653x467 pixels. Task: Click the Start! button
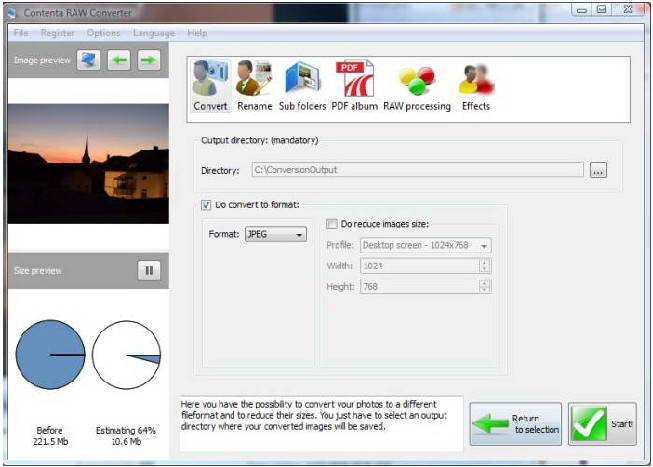(x=602, y=424)
